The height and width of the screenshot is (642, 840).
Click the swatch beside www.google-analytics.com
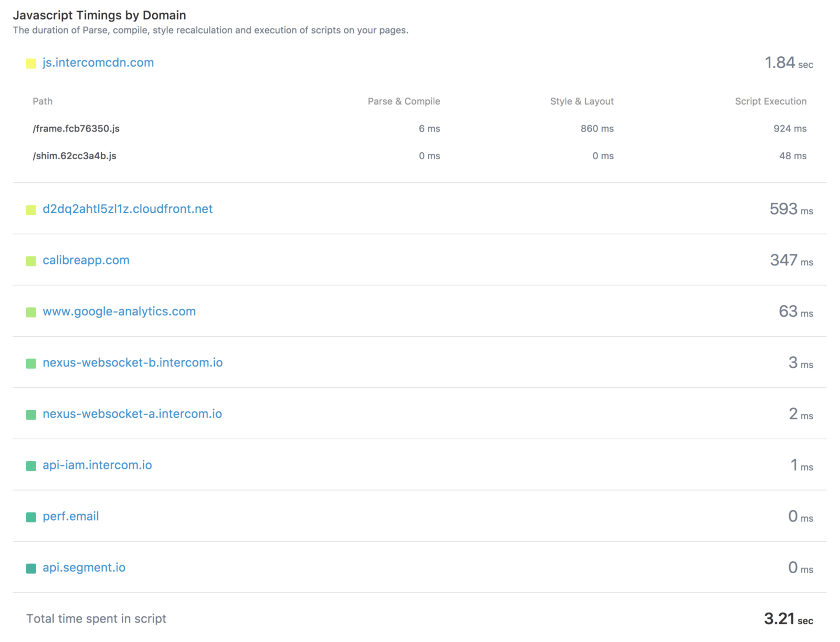[x=31, y=312]
